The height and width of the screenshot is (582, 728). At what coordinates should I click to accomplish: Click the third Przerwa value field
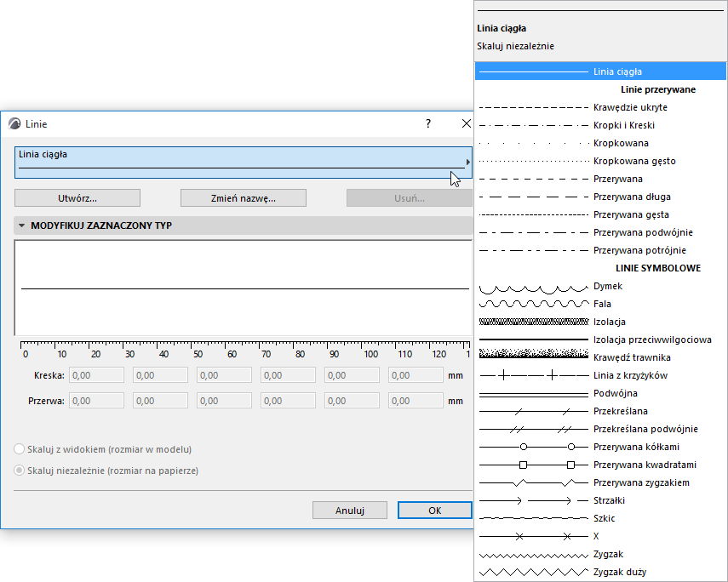coord(224,401)
